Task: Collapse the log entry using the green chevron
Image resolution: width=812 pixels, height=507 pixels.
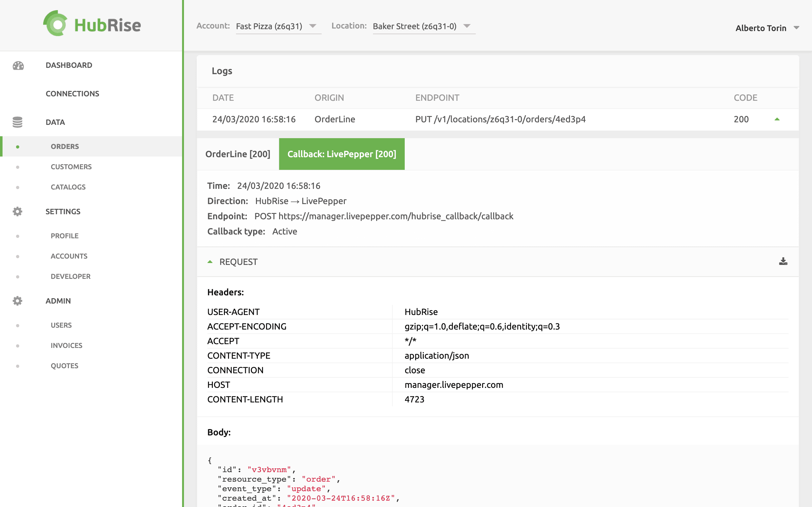Action: pos(778,119)
